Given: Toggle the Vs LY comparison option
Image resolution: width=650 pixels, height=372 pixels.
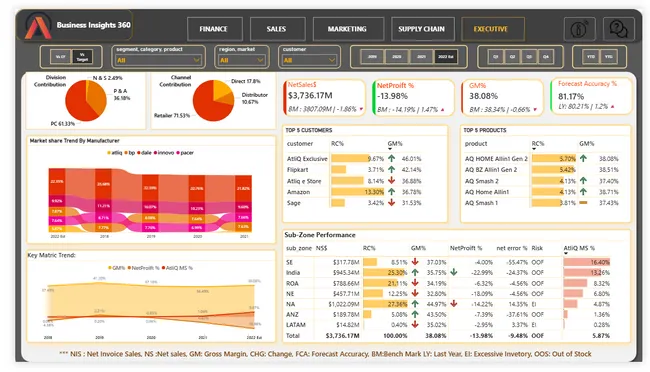Looking at the screenshot, I should click(x=61, y=57).
